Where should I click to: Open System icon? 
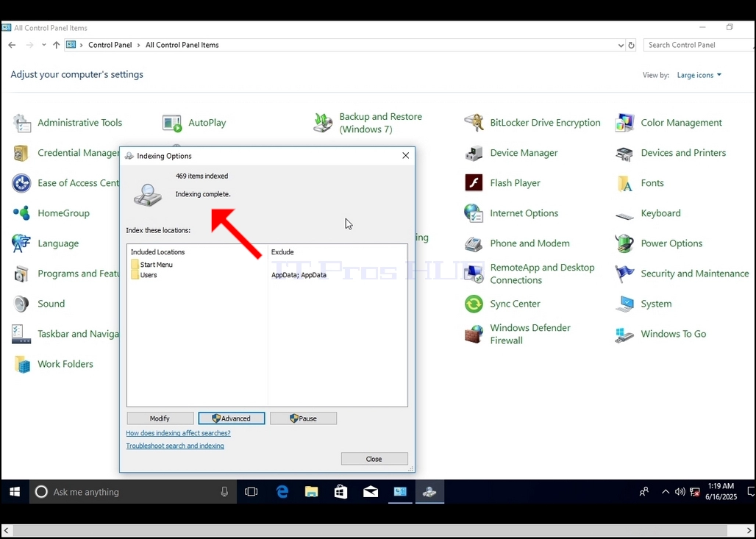point(625,304)
